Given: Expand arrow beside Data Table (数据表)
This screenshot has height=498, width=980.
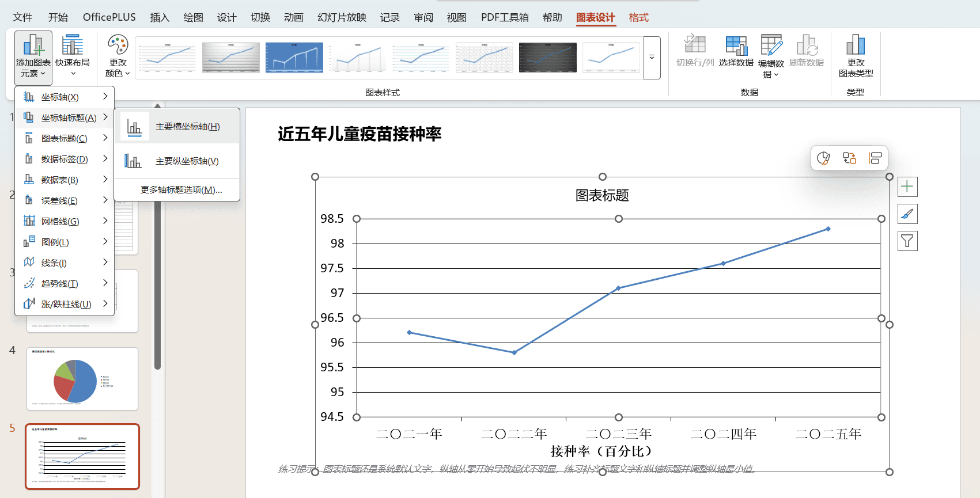Looking at the screenshot, I should 105,180.
